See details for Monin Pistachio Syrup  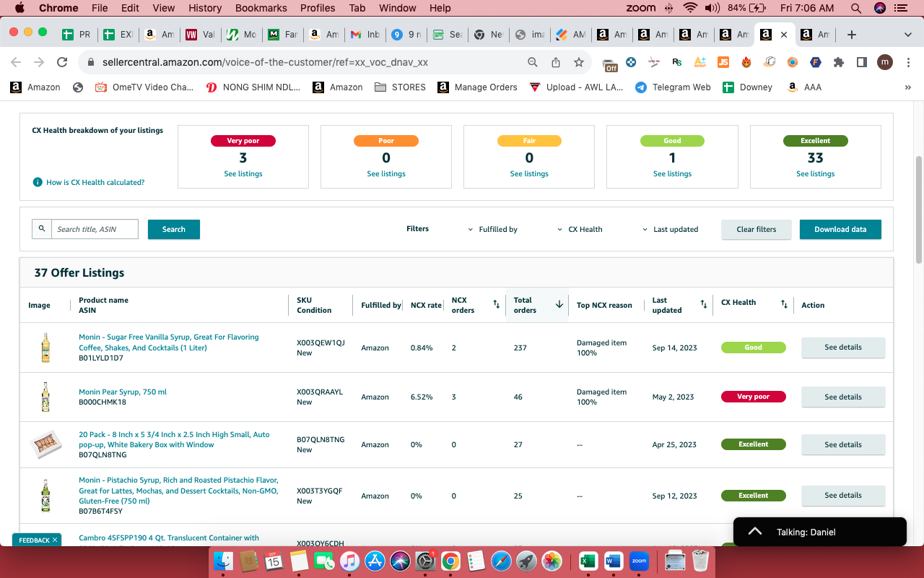tap(843, 496)
